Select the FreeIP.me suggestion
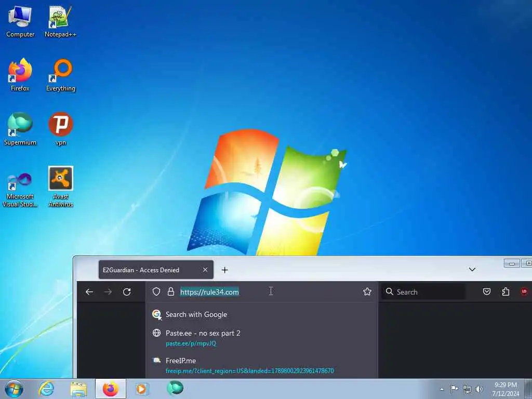 [x=262, y=365]
